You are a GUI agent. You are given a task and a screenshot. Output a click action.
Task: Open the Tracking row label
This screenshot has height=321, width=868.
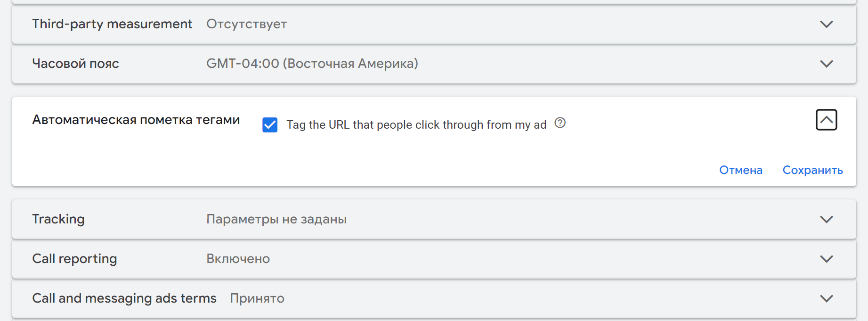(58, 219)
